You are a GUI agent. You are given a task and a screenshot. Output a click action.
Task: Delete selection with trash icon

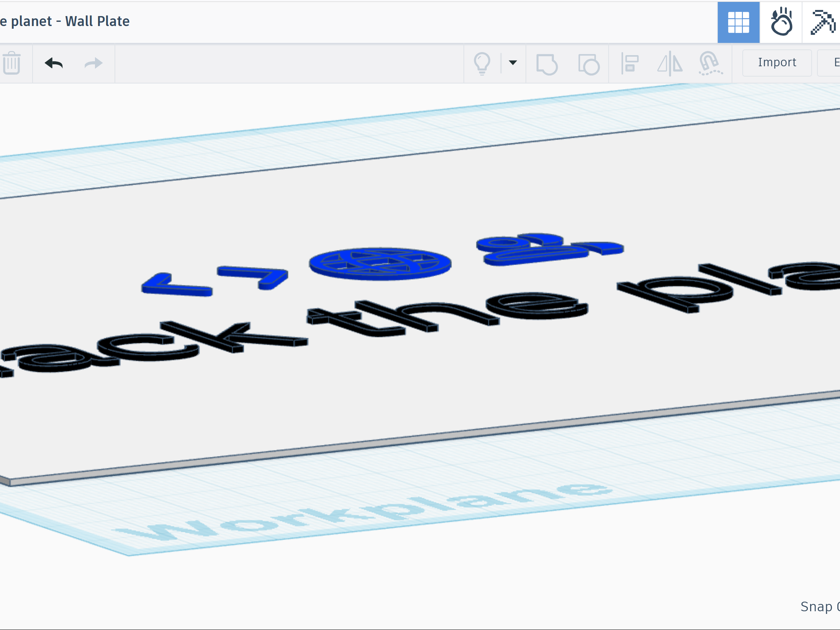pos(12,63)
